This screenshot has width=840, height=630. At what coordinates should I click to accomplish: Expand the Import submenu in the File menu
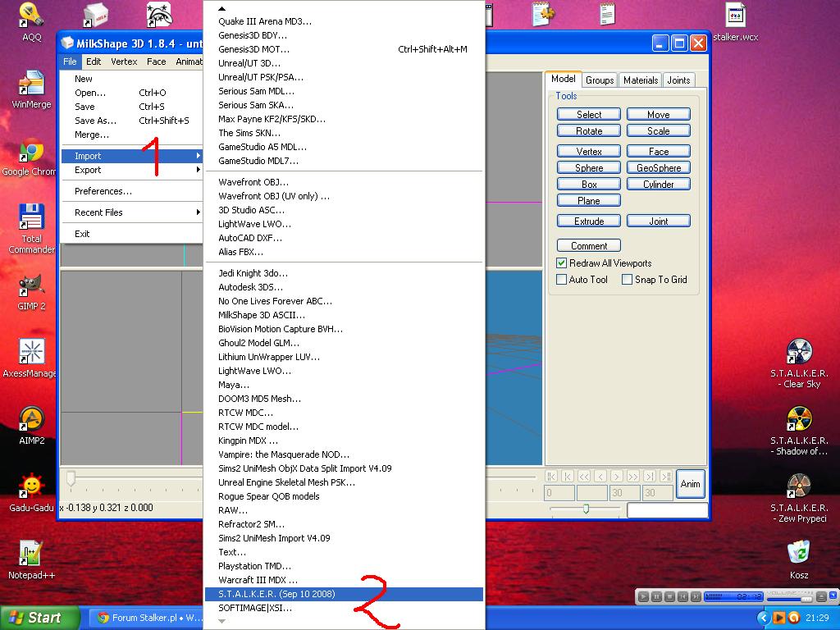coord(132,156)
